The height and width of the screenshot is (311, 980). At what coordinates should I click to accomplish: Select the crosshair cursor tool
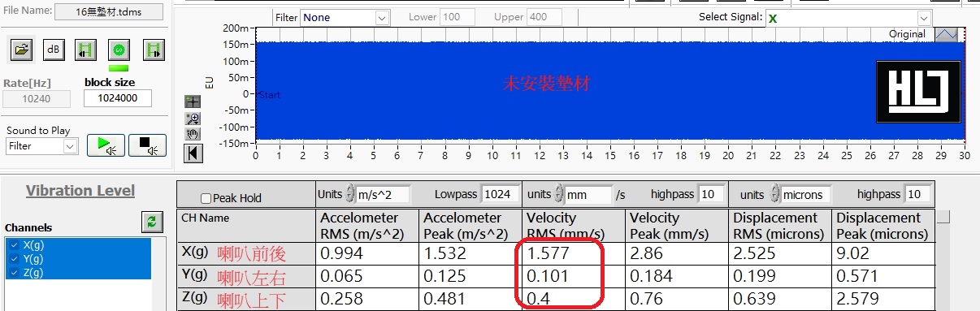tap(193, 102)
